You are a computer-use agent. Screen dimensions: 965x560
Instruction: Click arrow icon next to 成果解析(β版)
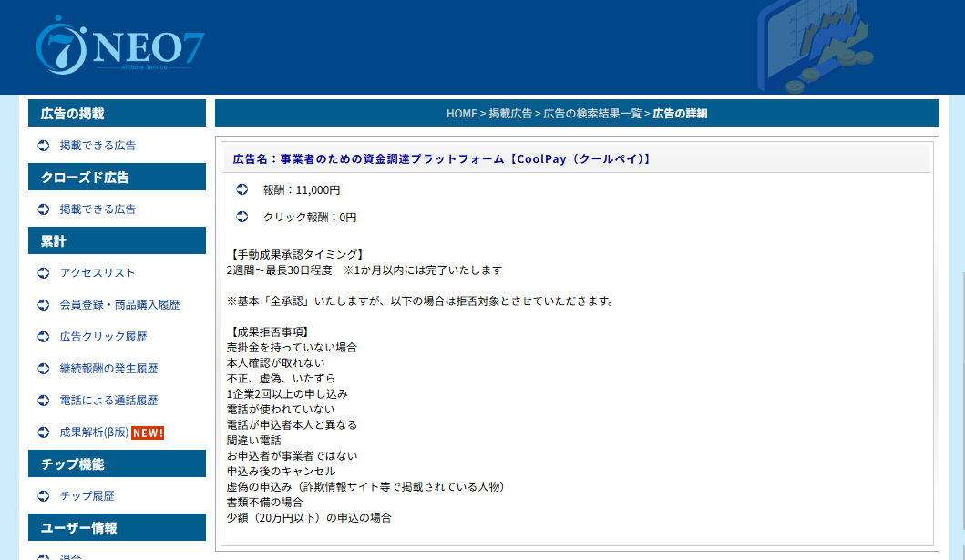(x=44, y=433)
